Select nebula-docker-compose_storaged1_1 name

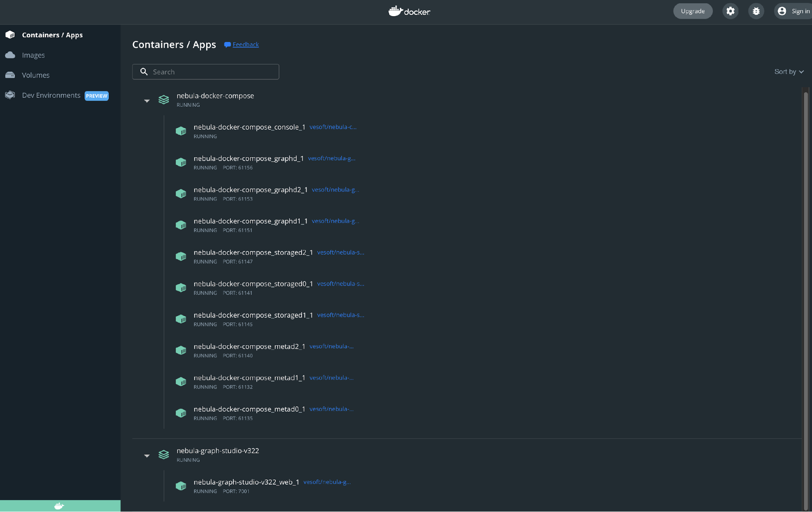tap(253, 315)
